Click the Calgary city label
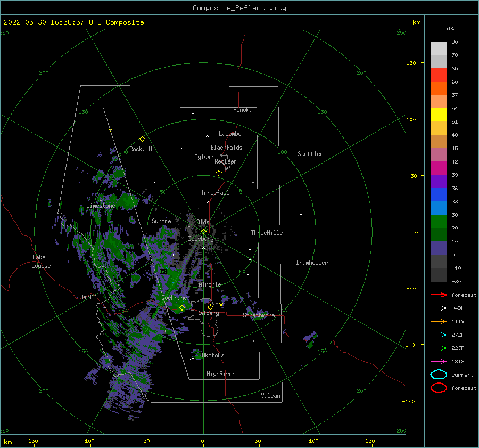The image size is (479, 448). (208, 313)
